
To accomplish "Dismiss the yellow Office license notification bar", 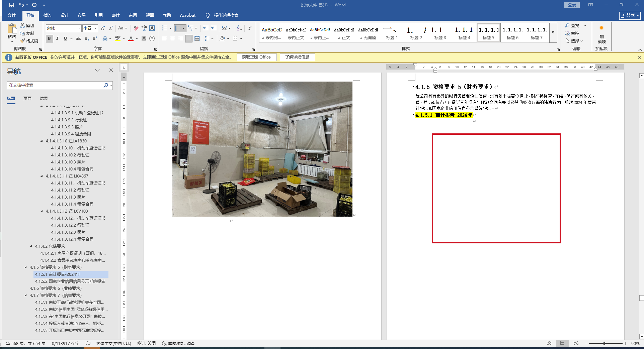I will (639, 57).
